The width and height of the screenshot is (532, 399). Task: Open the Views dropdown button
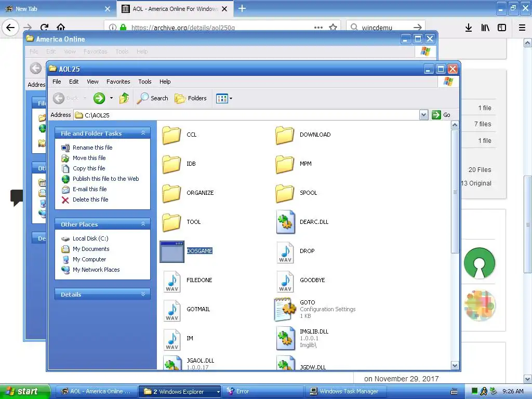224,98
